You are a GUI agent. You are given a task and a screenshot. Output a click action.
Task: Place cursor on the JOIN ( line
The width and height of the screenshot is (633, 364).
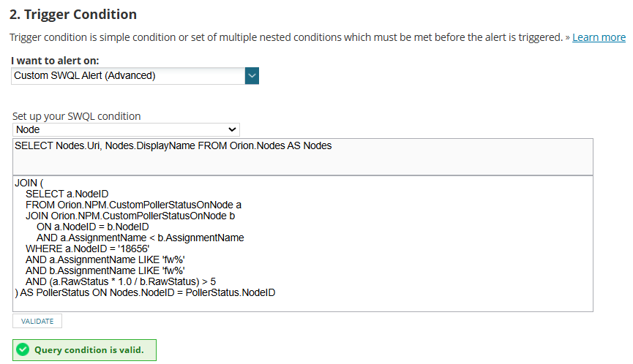[29, 183]
